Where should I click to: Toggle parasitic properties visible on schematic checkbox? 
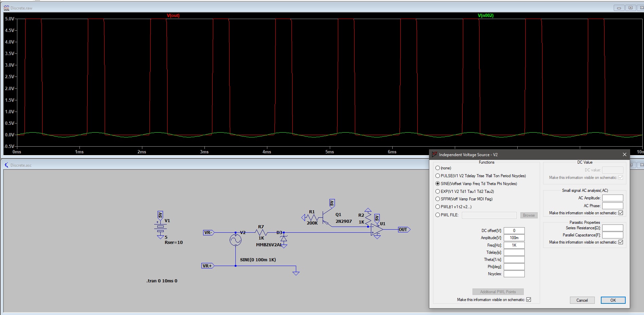pyautogui.click(x=621, y=242)
